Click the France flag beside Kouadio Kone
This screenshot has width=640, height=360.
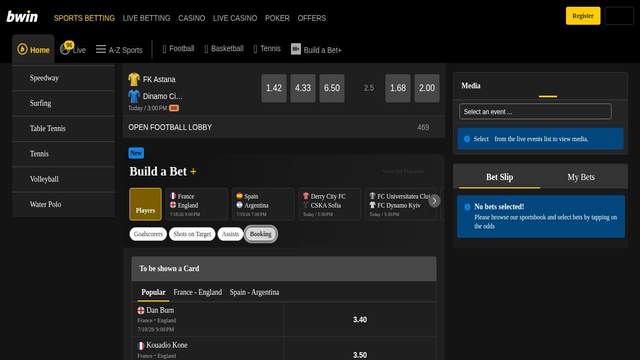pos(141,345)
